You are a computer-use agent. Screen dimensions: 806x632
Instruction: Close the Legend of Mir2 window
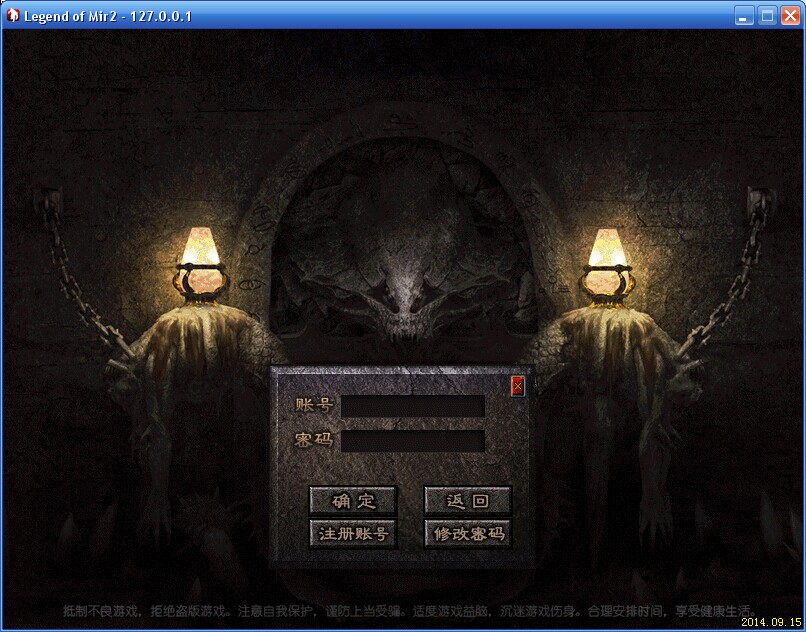790,16
